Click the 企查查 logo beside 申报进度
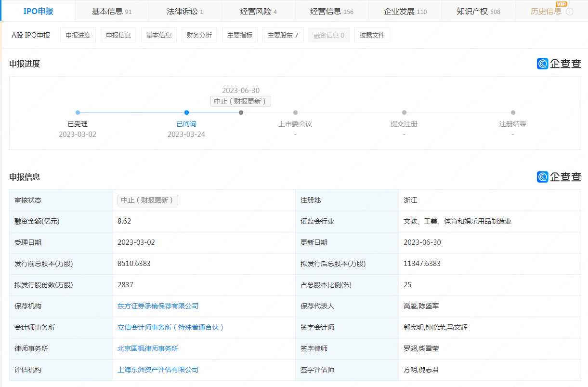Image resolution: width=588 pixels, height=387 pixels. [559, 64]
